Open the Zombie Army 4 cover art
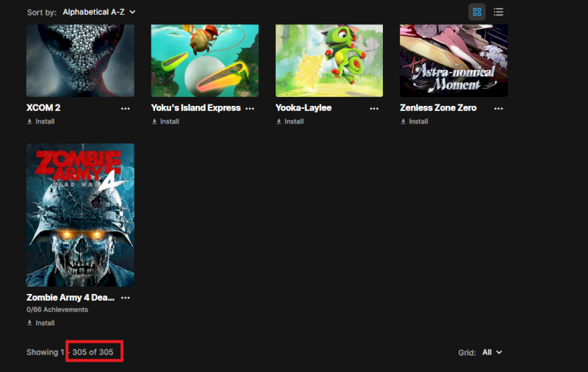588x372 pixels. click(80, 215)
